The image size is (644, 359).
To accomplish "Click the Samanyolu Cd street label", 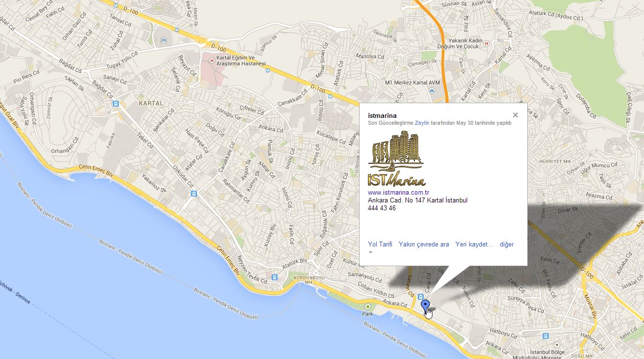I will [365, 277].
